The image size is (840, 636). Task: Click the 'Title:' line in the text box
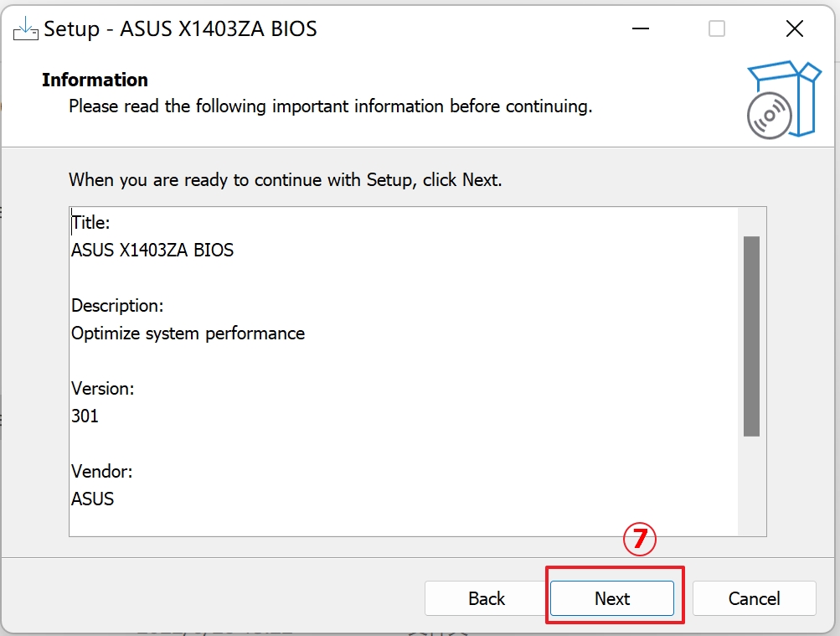pyautogui.click(x=90, y=223)
